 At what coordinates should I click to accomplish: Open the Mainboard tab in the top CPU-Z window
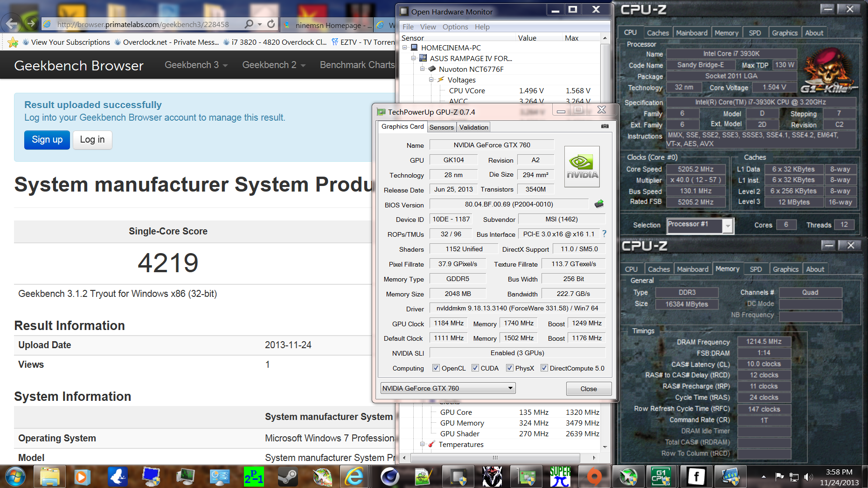point(692,33)
